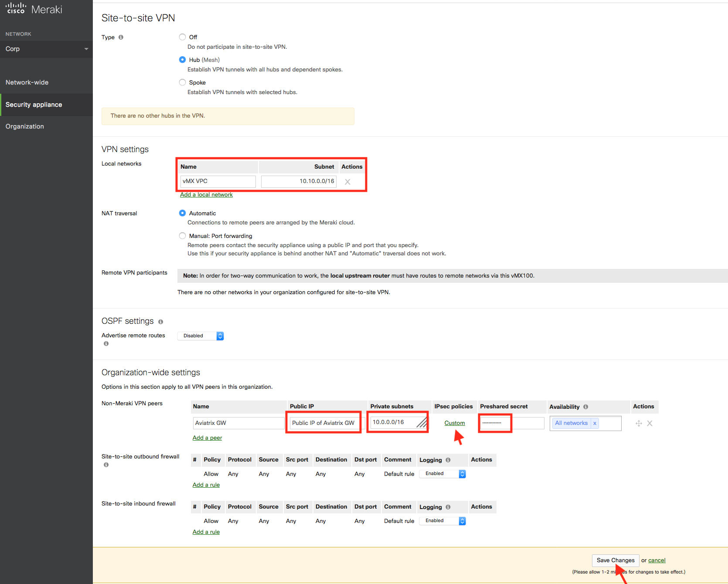The width and height of the screenshot is (728, 584).
Task: Open OSPF settings info icon
Action: point(160,322)
